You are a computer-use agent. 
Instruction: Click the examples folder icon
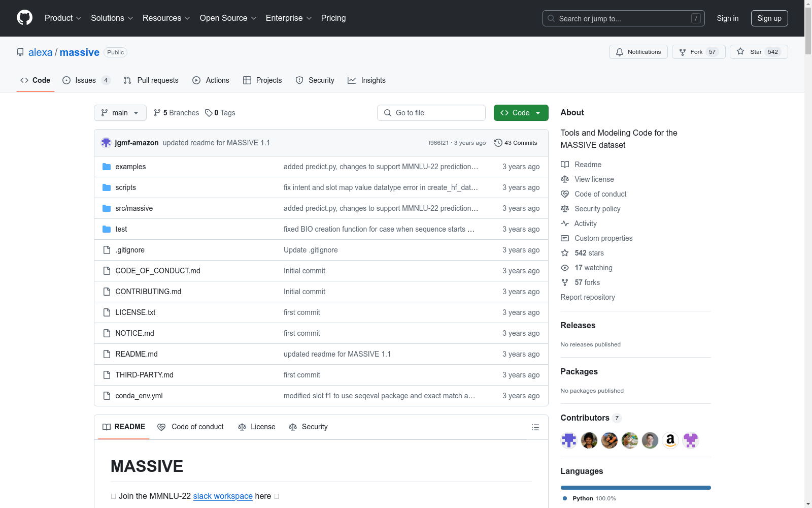tap(107, 167)
